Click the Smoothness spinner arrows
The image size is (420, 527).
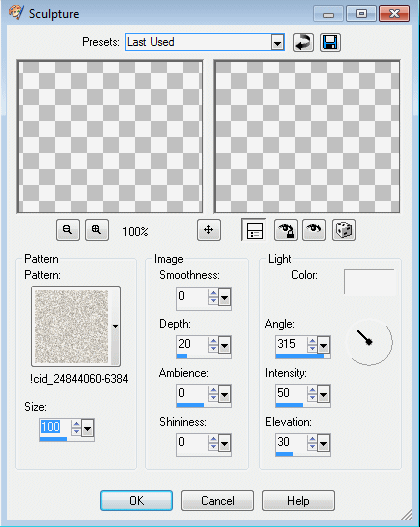pyautogui.click(x=213, y=297)
